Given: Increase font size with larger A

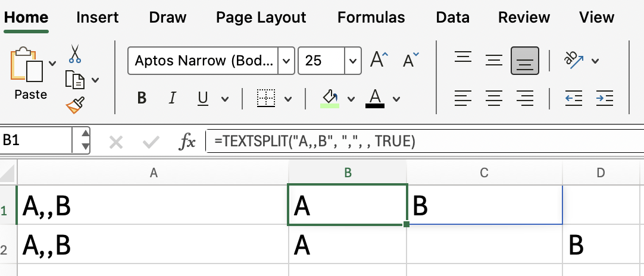Looking at the screenshot, I should coord(379,61).
